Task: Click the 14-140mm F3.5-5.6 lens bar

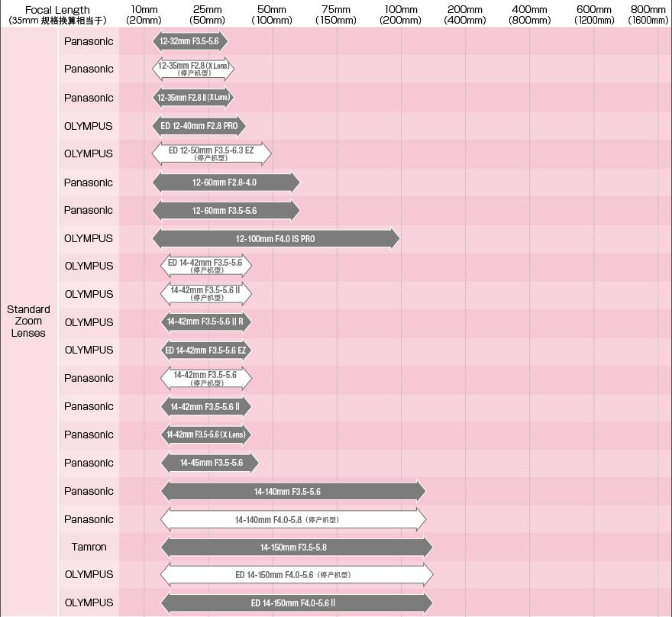Action: click(x=293, y=492)
